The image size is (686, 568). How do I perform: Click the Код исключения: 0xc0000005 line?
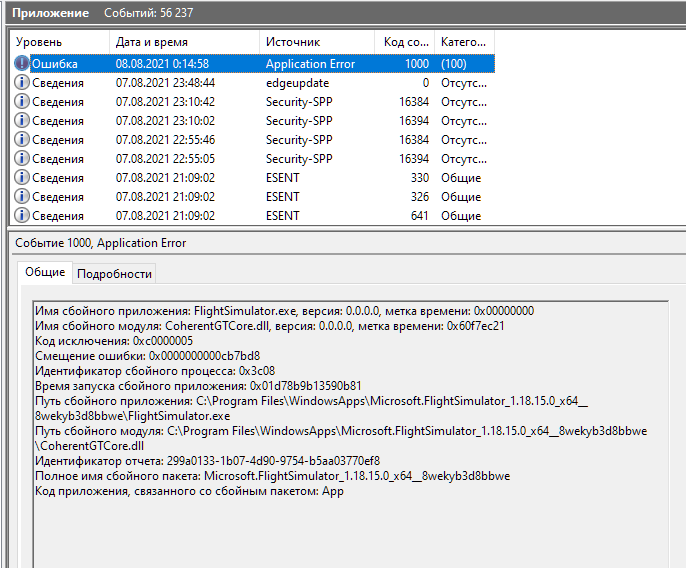pos(114,341)
